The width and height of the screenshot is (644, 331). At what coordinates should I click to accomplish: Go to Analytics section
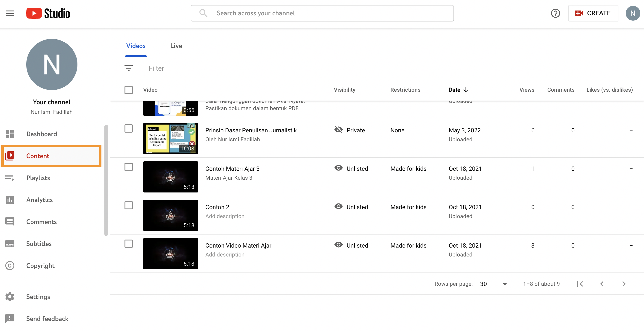pos(40,200)
